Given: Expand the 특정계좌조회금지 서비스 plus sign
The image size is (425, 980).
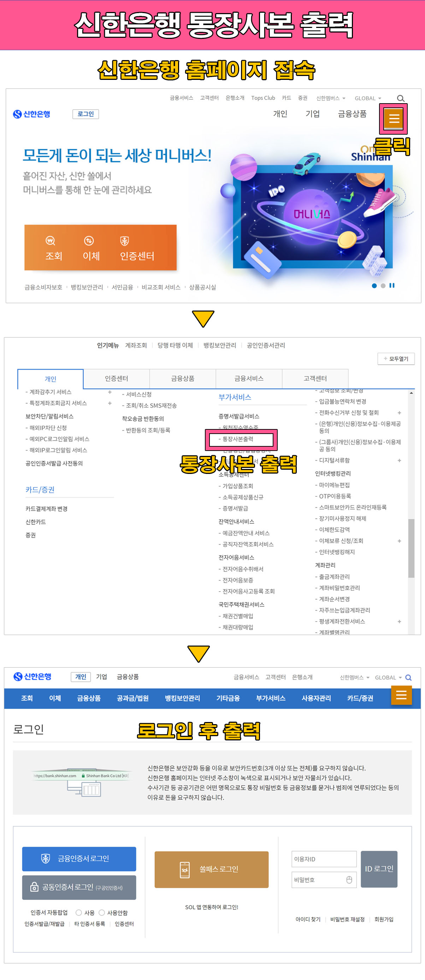Looking at the screenshot, I should click(x=110, y=403).
